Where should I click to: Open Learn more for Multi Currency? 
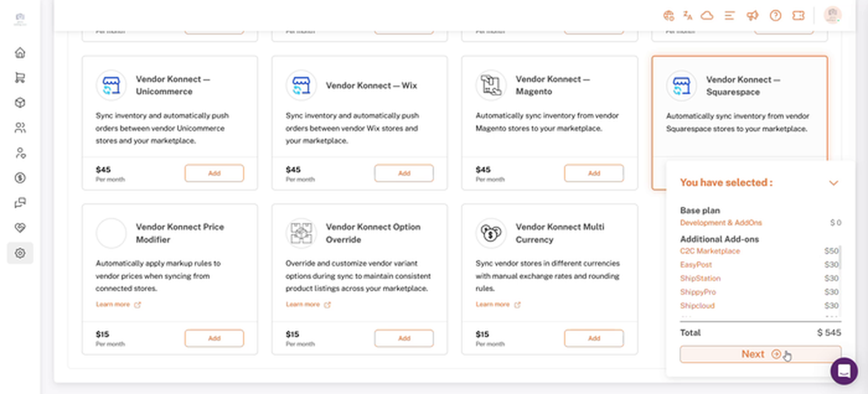[x=498, y=304]
